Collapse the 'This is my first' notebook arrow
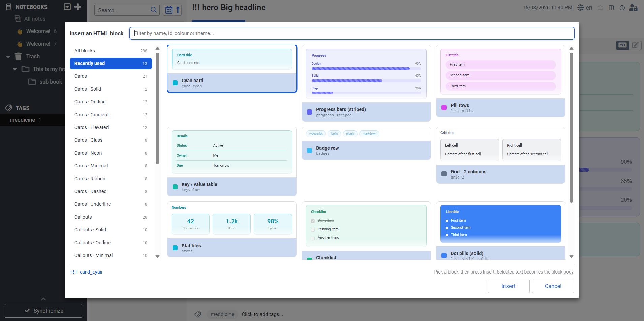Image resolution: width=644 pixels, height=321 pixels. pos(15,69)
